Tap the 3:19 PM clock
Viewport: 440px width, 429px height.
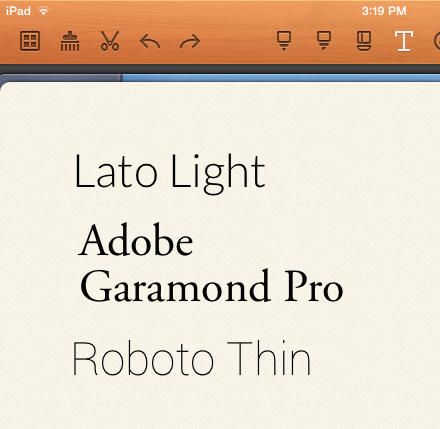tap(384, 11)
